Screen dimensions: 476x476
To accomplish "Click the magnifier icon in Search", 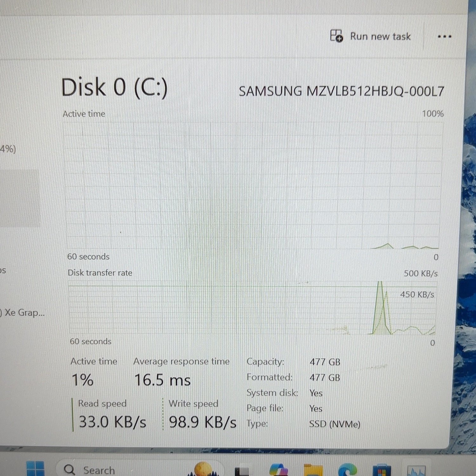I will pos(69,470).
